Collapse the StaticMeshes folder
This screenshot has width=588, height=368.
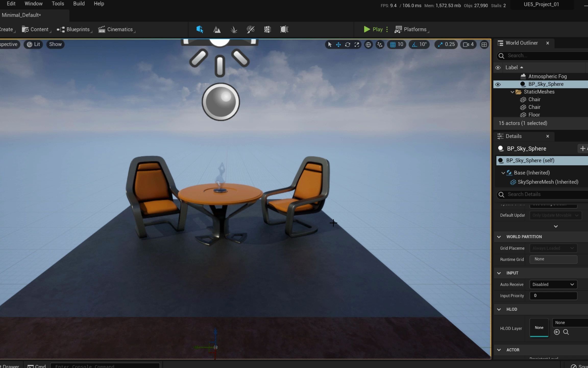(x=513, y=92)
